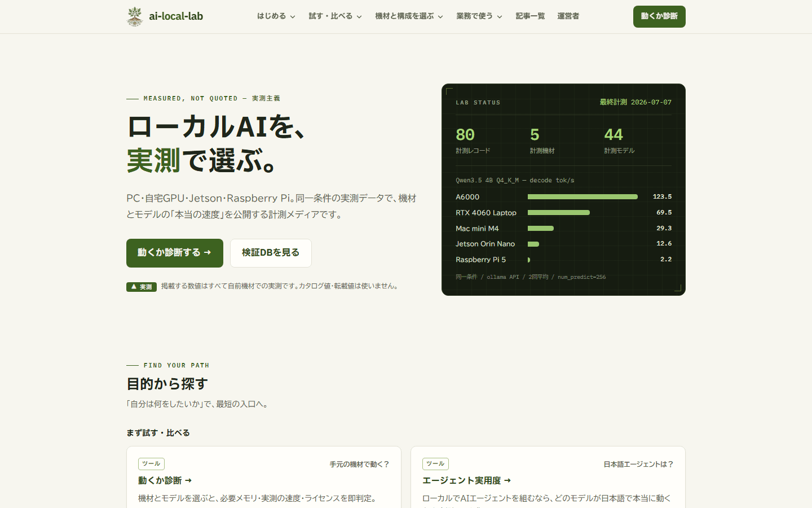This screenshot has width=812, height=508.
Task: Click the 2.2 tok/s value
Action: coord(666,260)
